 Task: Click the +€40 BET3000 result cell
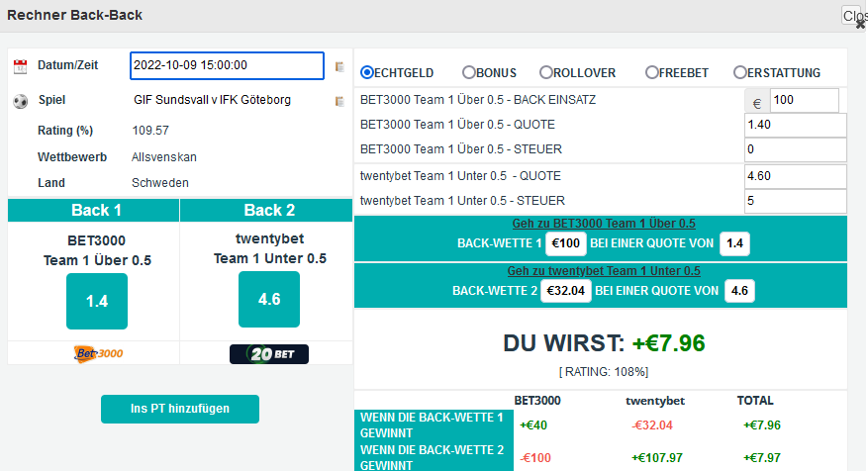click(x=533, y=425)
